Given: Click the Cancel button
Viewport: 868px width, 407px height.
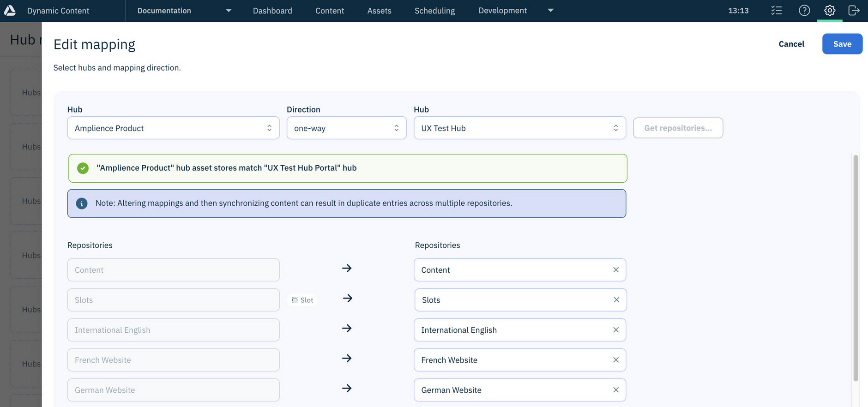Looking at the screenshot, I should (791, 44).
